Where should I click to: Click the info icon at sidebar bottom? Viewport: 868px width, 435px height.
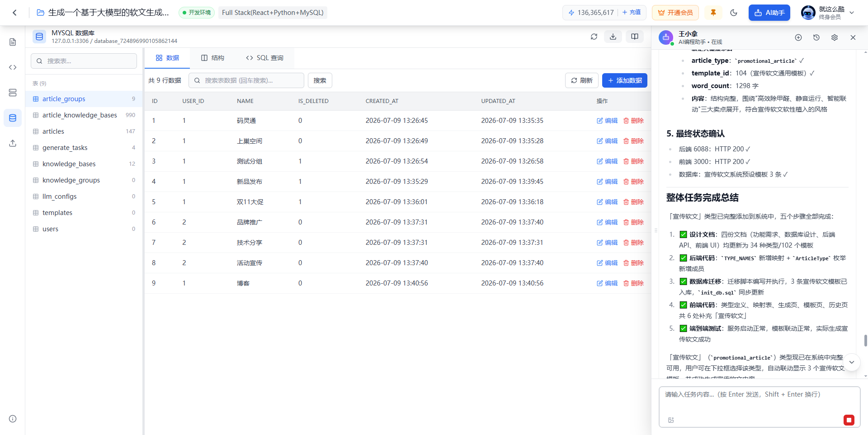13,419
